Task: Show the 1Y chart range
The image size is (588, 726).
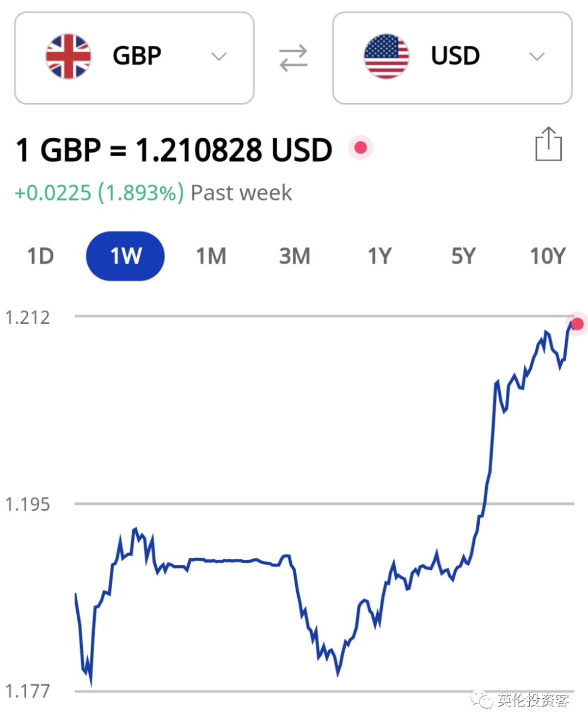Action: 379,256
